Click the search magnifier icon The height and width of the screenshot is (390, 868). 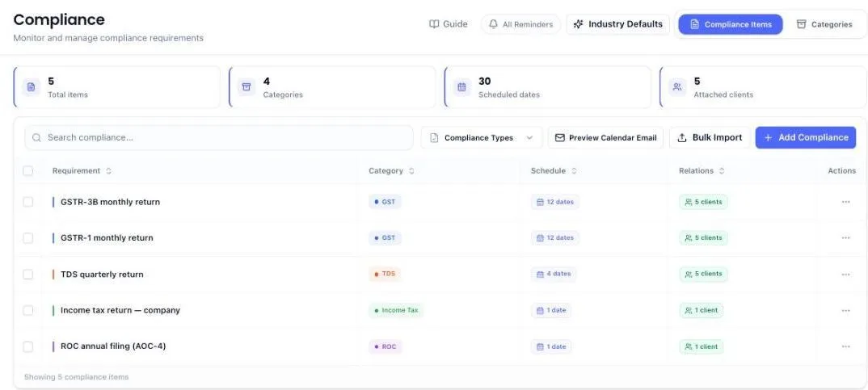click(x=36, y=138)
